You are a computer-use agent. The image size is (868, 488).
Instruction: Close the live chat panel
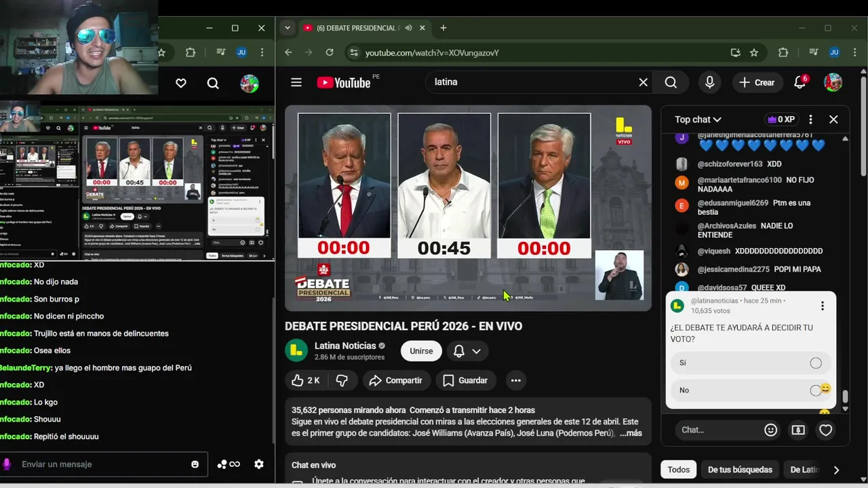tap(833, 119)
